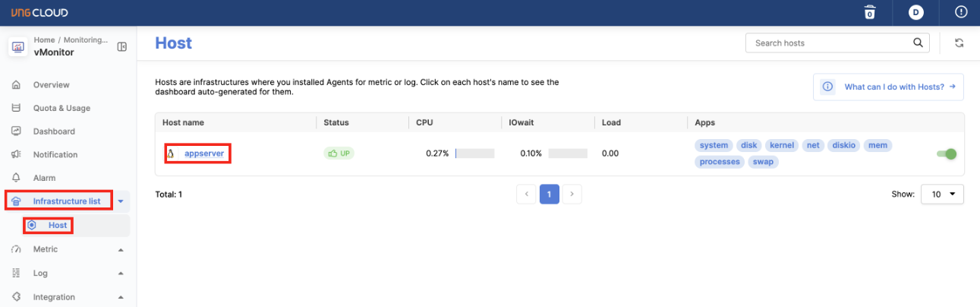Expand the Metric menu section
Image resolution: width=980 pixels, height=307 pixels.
tap(121, 249)
